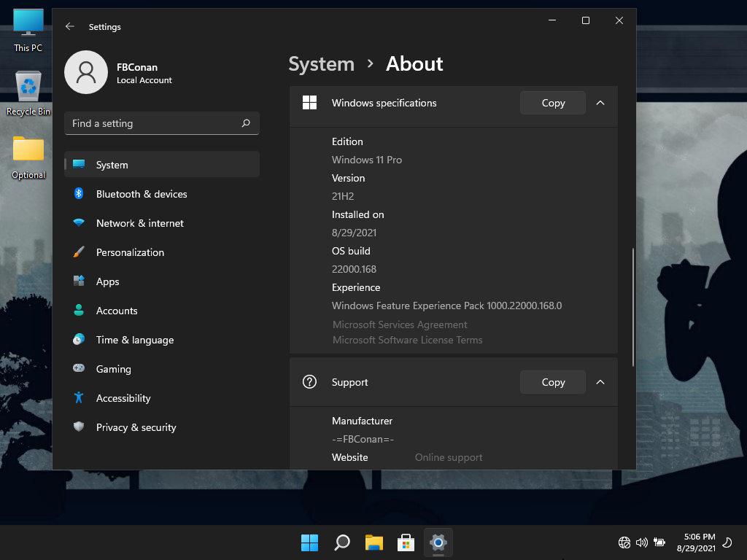Click the Privacy & security shield icon
This screenshot has height=560, width=747.
pyautogui.click(x=79, y=427)
